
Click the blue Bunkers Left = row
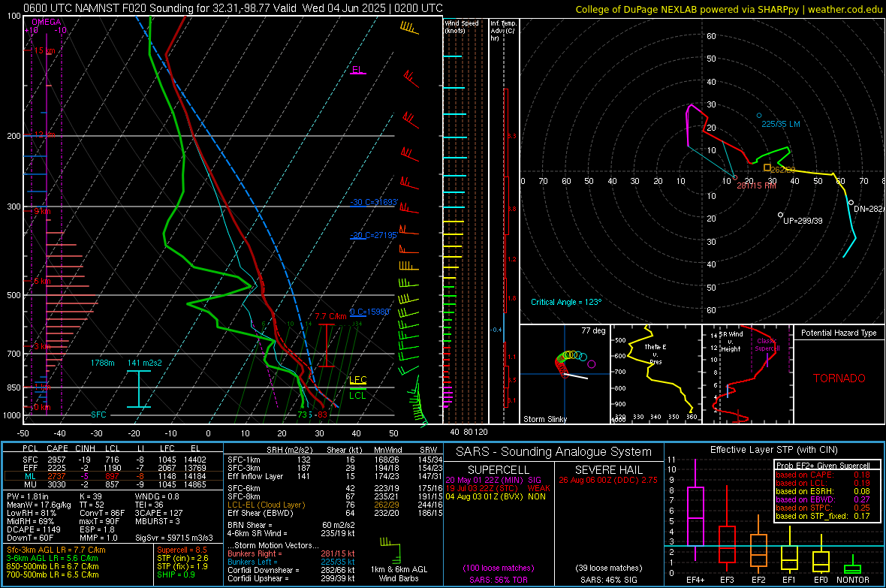pyautogui.click(x=291, y=562)
